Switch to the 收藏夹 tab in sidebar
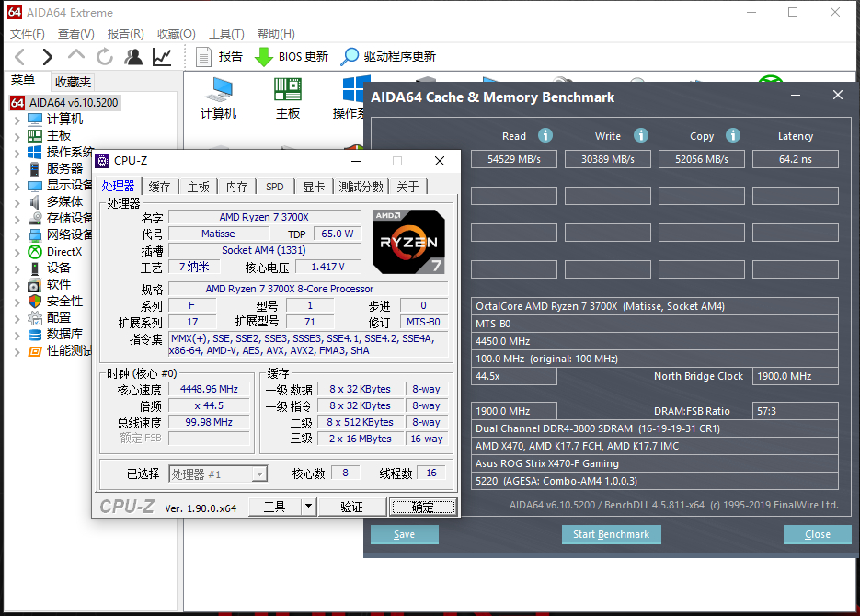Viewport: 860px width, 616px height. coord(73,82)
